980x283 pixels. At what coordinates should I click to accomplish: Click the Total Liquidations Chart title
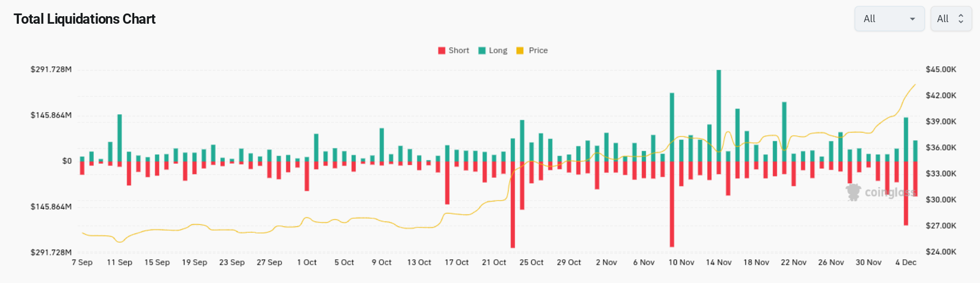85,19
